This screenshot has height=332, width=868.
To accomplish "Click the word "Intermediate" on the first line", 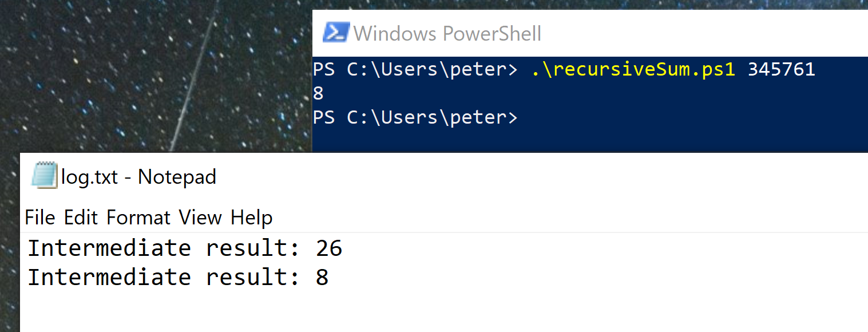I will coord(109,248).
